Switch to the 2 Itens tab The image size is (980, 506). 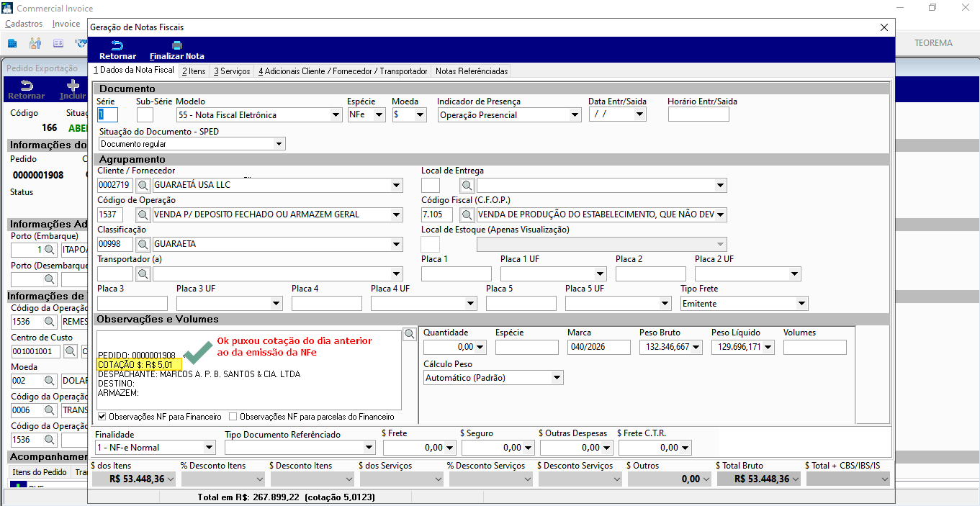194,71
